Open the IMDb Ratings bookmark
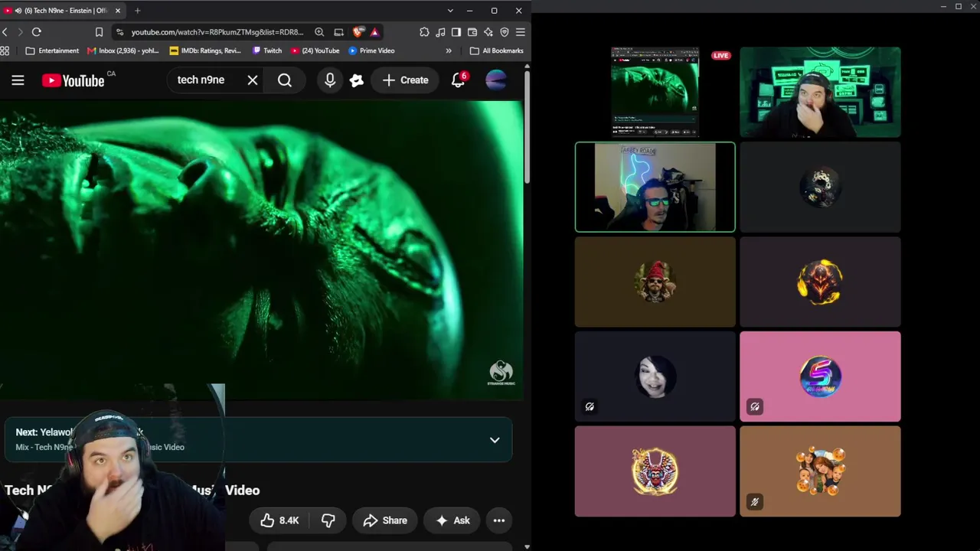 tap(205, 51)
